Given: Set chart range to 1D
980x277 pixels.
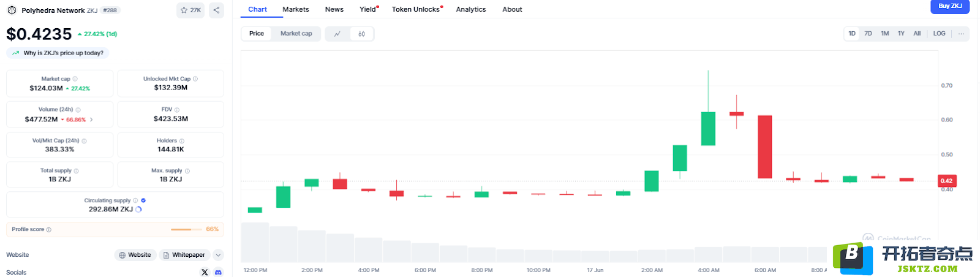Looking at the screenshot, I should click(x=852, y=34).
